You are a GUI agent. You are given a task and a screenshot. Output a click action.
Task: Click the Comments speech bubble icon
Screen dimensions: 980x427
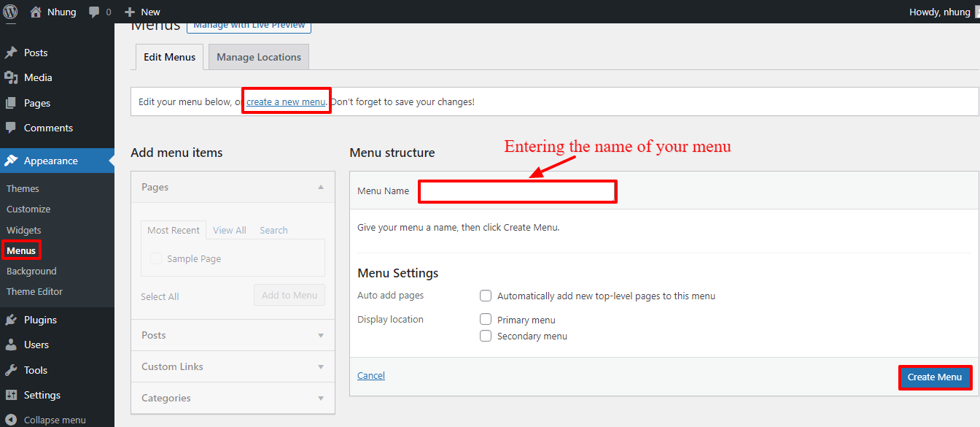click(12, 128)
